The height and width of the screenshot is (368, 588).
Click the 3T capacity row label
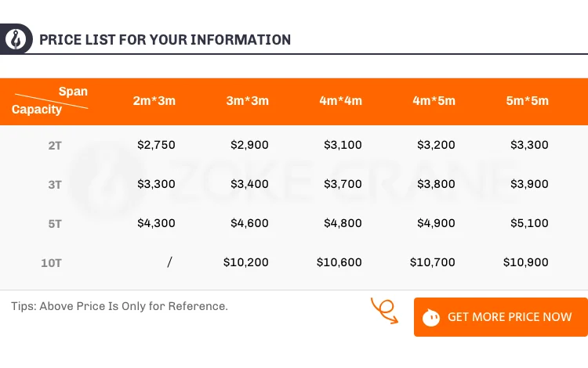point(55,184)
